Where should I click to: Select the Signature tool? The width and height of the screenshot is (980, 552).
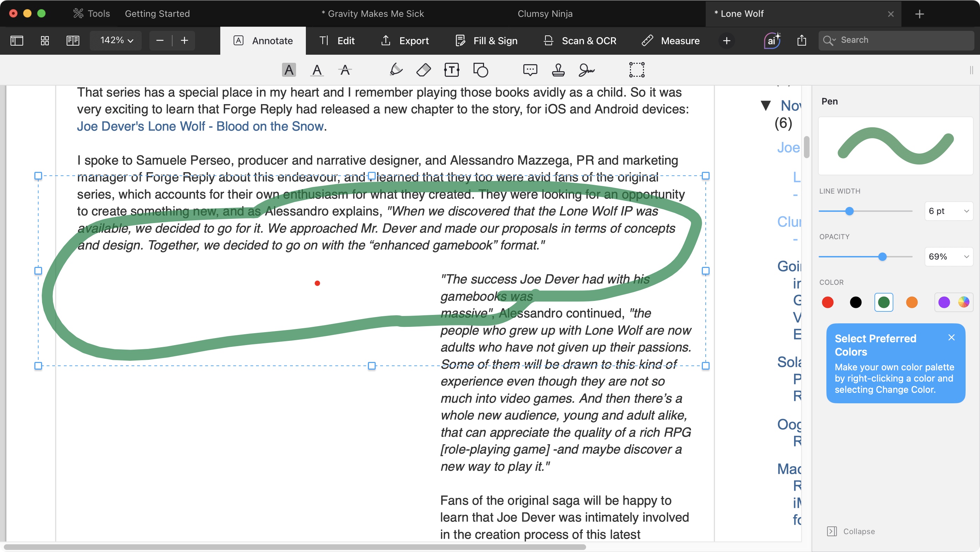pos(586,70)
